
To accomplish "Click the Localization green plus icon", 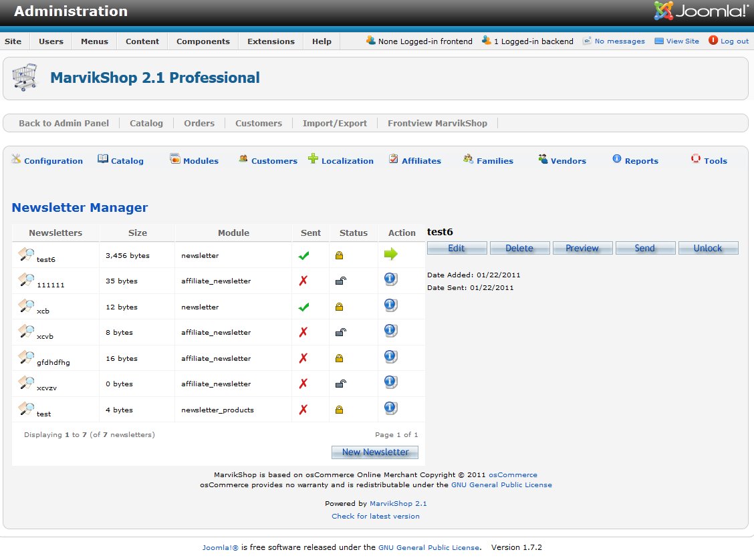I will (313, 158).
